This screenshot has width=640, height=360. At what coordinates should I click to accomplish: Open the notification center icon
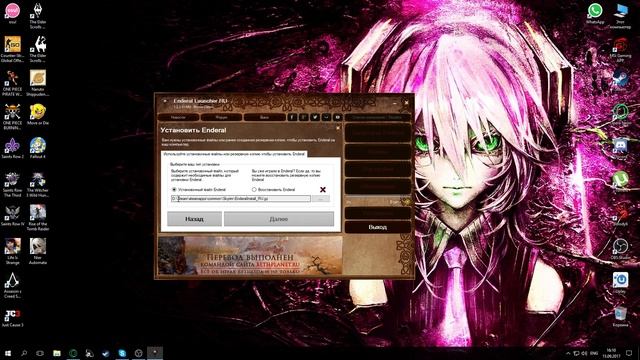(629, 353)
